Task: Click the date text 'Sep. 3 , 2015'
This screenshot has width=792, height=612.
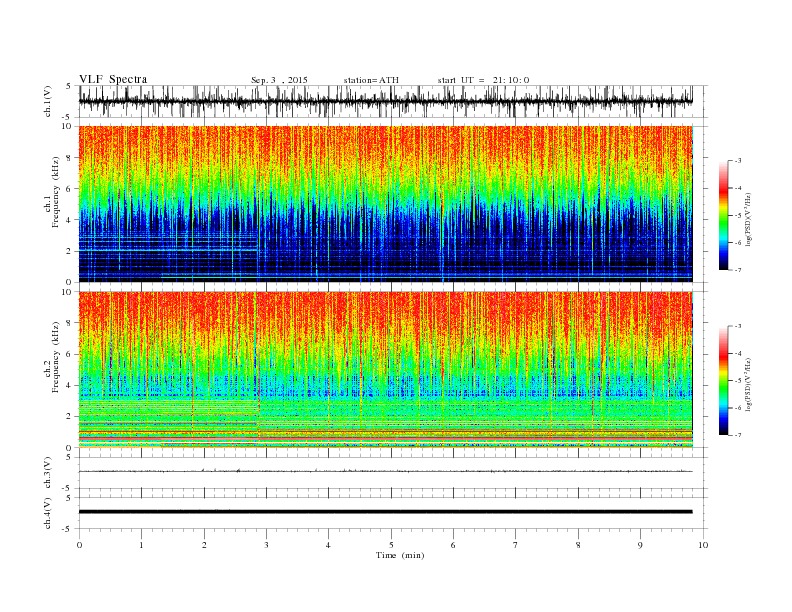Action: point(279,80)
